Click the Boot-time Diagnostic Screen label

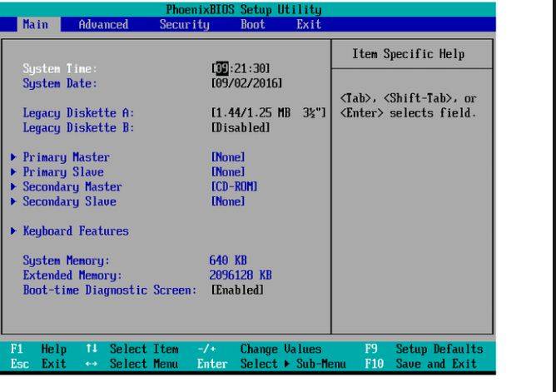click(x=110, y=290)
